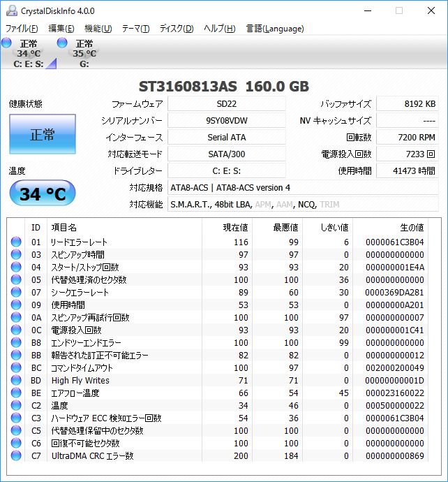Image resolution: width=448 pixels, height=482 pixels.
Task: Click the SD22 firmware field
Action: pyautogui.click(x=227, y=104)
